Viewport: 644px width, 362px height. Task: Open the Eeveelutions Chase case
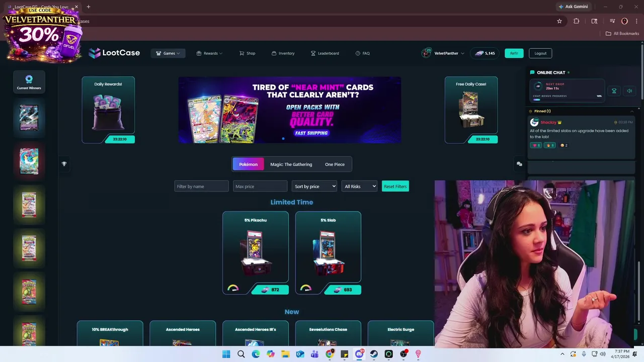328,333
